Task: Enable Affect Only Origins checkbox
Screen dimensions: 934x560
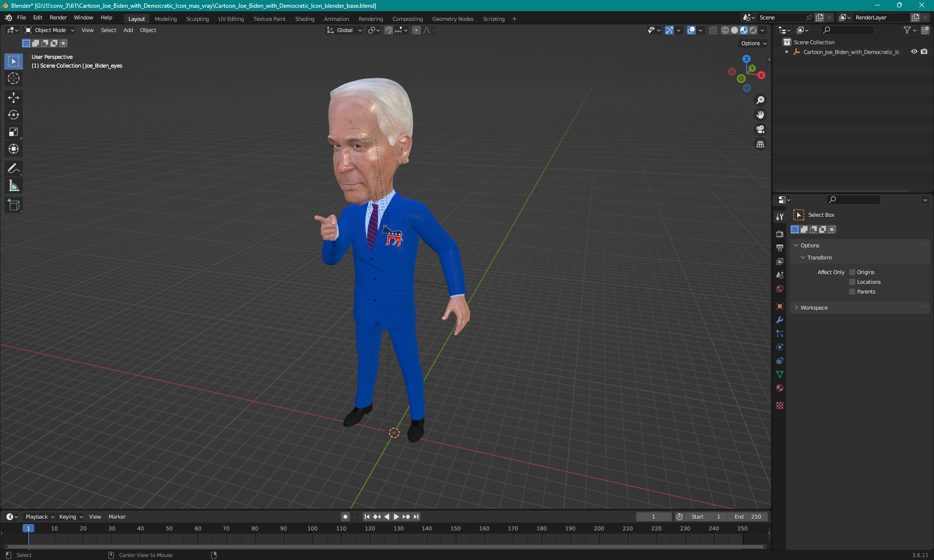Action: pyautogui.click(x=852, y=272)
